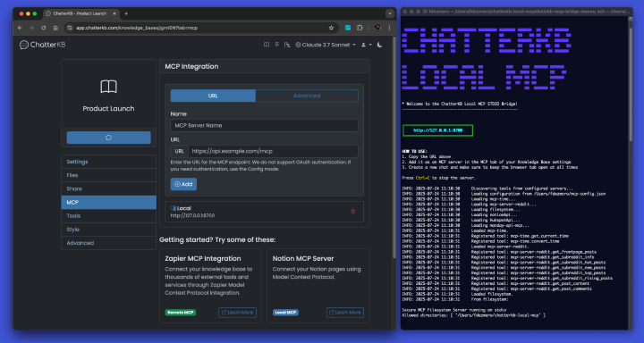
Task: Click the MCP Integration panel heading
Action: pyautogui.click(x=191, y=66)
